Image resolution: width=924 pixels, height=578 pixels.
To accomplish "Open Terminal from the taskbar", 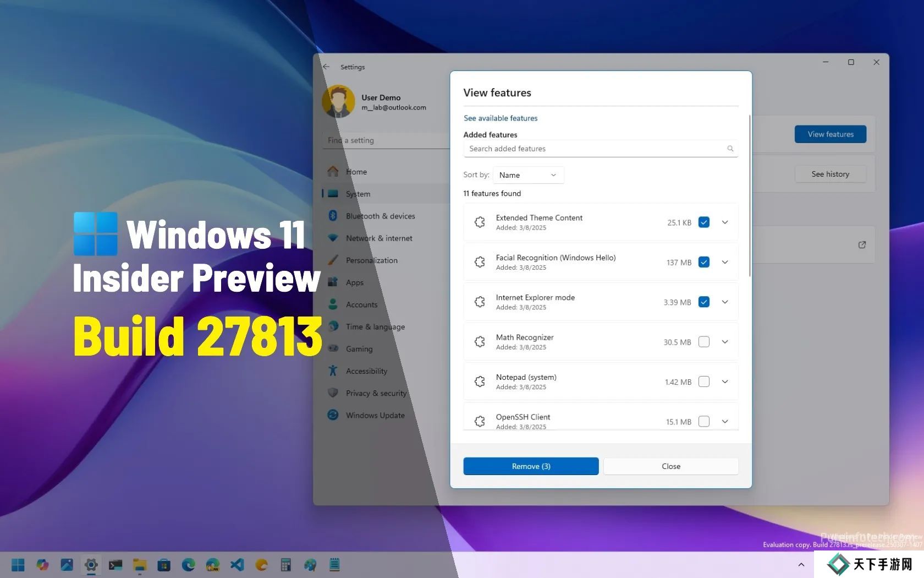I will [116, 565].
